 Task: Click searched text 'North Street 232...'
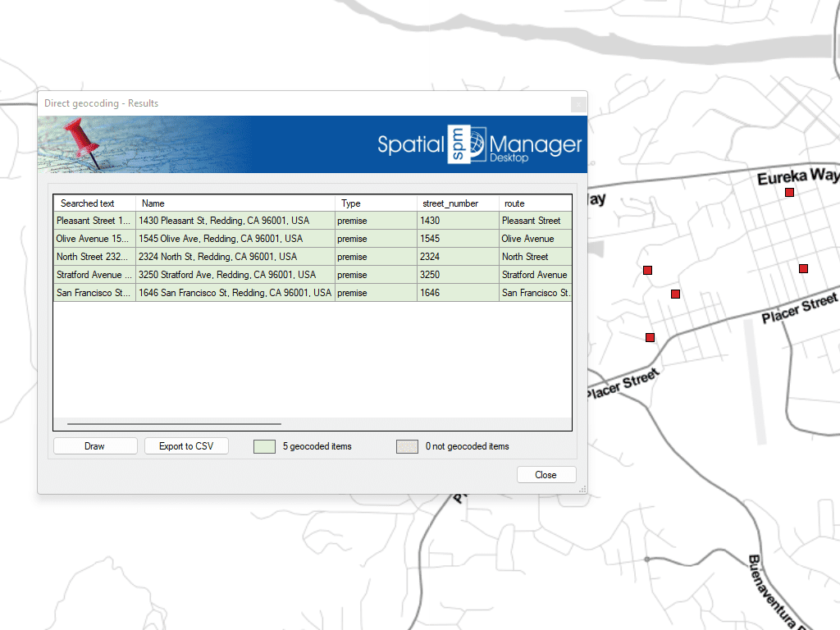tap(95, 257)
